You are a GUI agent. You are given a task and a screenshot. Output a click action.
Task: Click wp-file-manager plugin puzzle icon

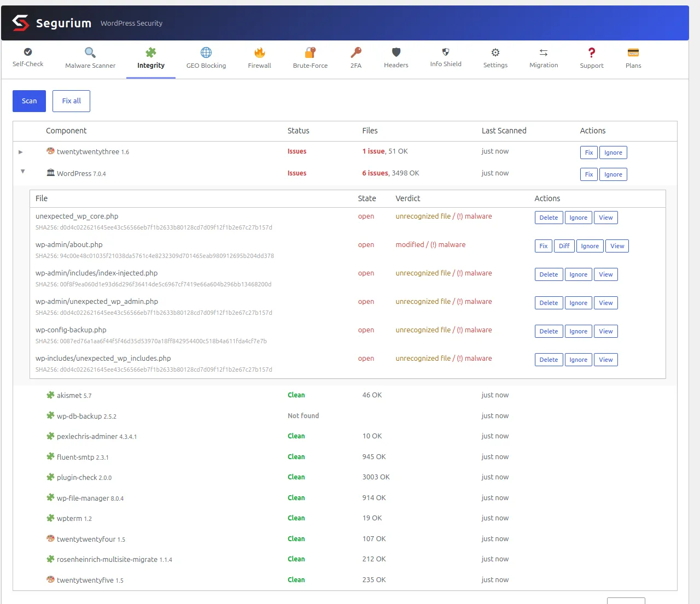[50, 497]
